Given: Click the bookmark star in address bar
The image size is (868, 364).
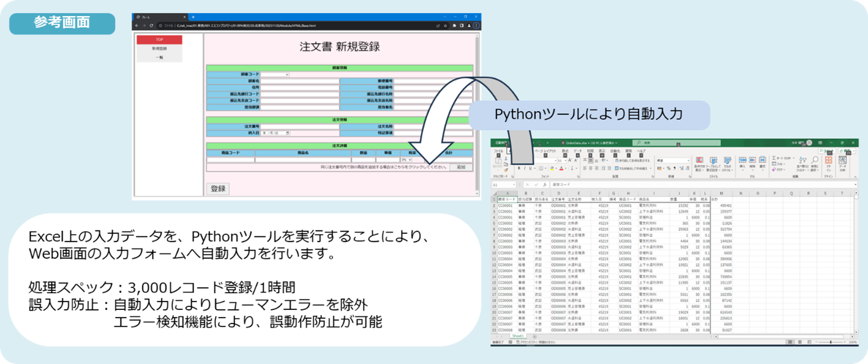Looking at the screenshot, I should pyautogui.click(x=445, y=26).
